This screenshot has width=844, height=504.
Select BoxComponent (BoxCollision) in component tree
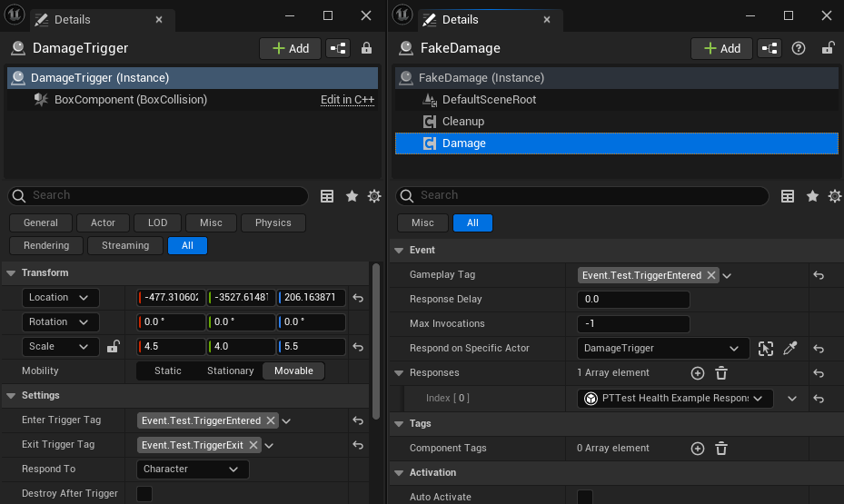(x=130, y=100)
